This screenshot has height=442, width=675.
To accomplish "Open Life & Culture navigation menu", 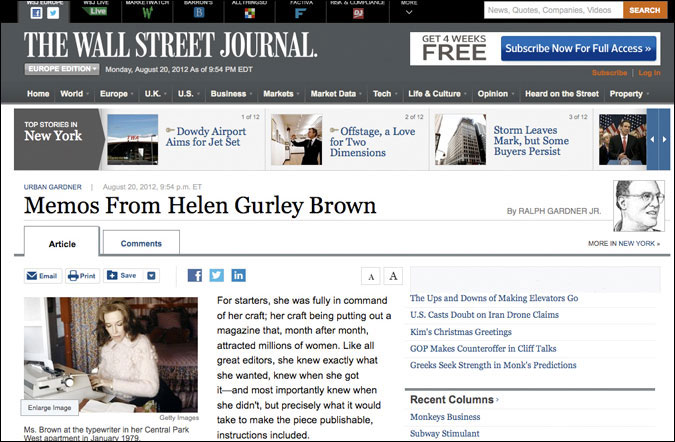I will 436,94.
